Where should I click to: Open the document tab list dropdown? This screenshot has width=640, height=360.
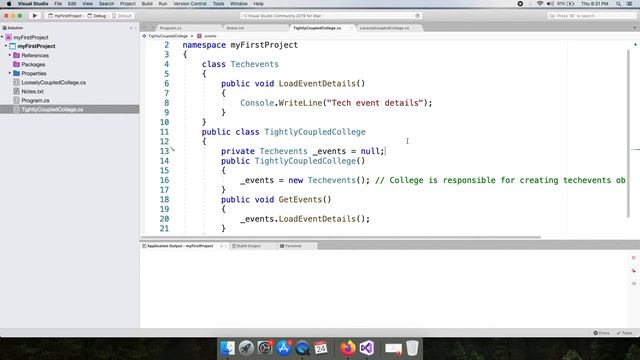635,28
